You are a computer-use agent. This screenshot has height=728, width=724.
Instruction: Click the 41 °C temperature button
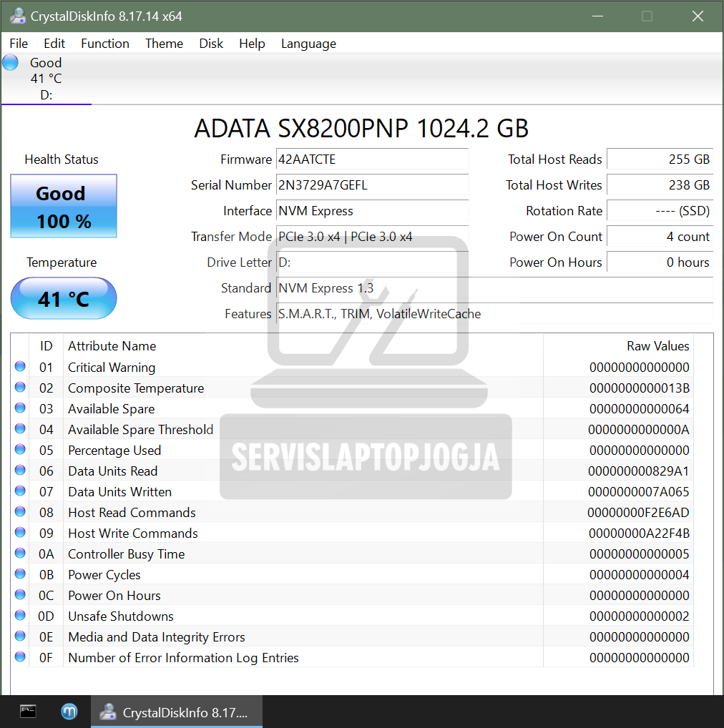click(64, 298)
